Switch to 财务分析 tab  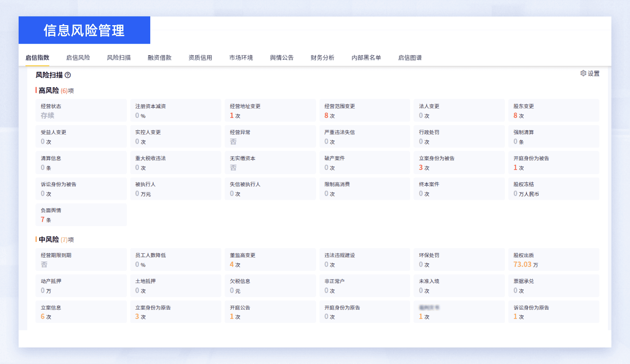pos(322,58)
